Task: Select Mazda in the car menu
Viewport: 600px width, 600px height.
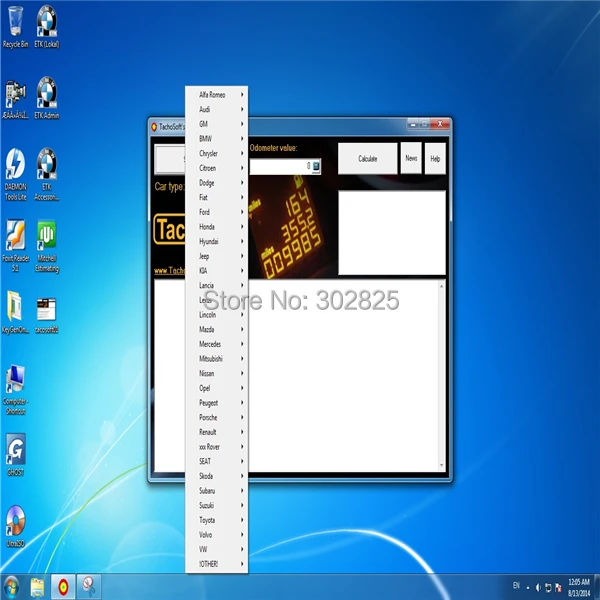Action: (217, 329)
